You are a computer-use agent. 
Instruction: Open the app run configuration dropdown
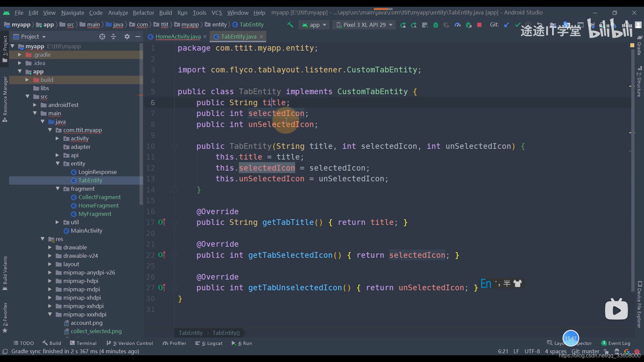point(314,25)
